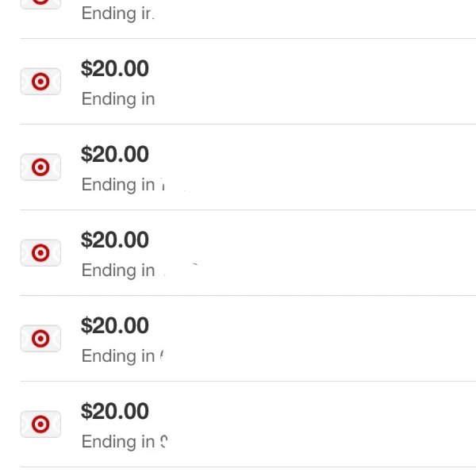Select 'Ending in' label under the second $20.00
The width and height of the screenshot is (476, 476).
tap(118, 185)
